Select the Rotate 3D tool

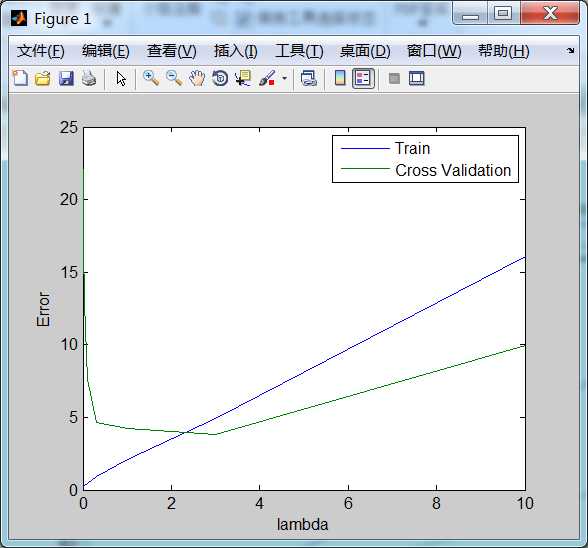click(x=220, y=78)
